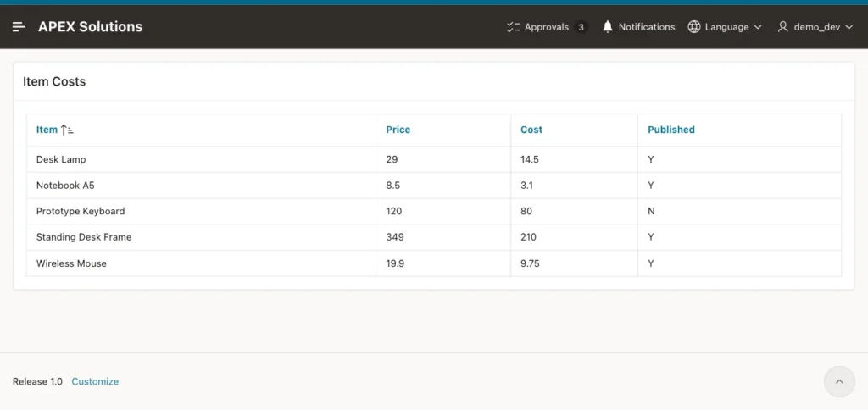
Task: Click the cost value 80
Action: point(526,211)
